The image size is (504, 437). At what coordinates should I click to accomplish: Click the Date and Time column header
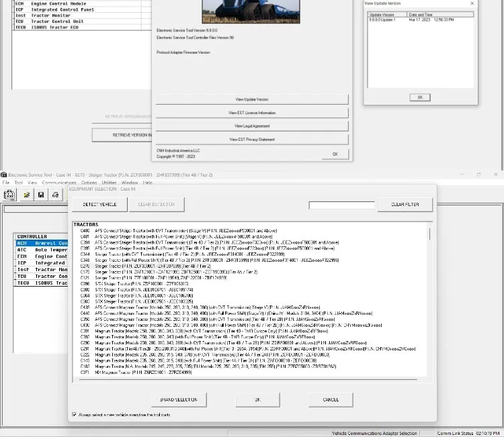click(x=440, y=15)
